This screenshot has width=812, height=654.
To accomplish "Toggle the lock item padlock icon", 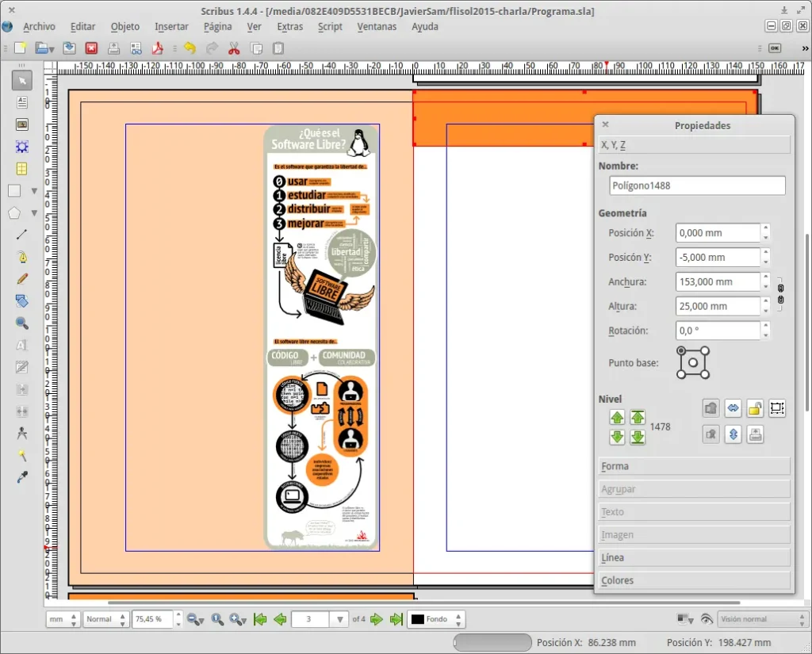I will [755, 408].
